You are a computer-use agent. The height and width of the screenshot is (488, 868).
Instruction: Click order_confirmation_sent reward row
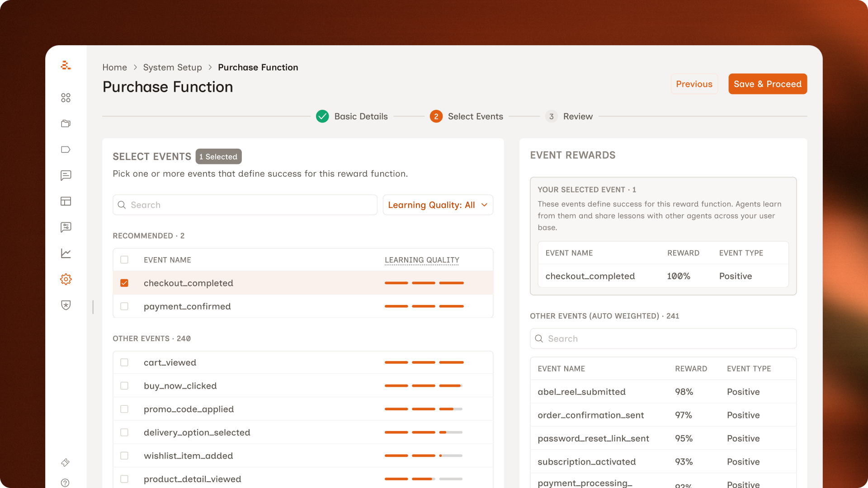pos(663,415)
